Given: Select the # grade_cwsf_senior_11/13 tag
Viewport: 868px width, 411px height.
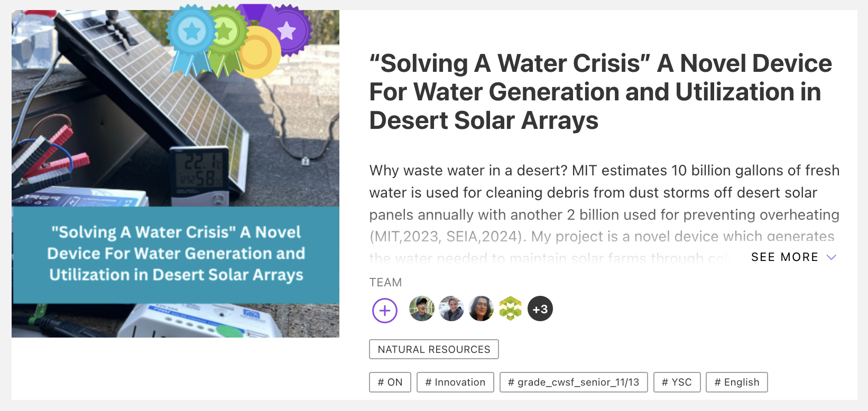Looking at the screenshot, I should point(574,382).
